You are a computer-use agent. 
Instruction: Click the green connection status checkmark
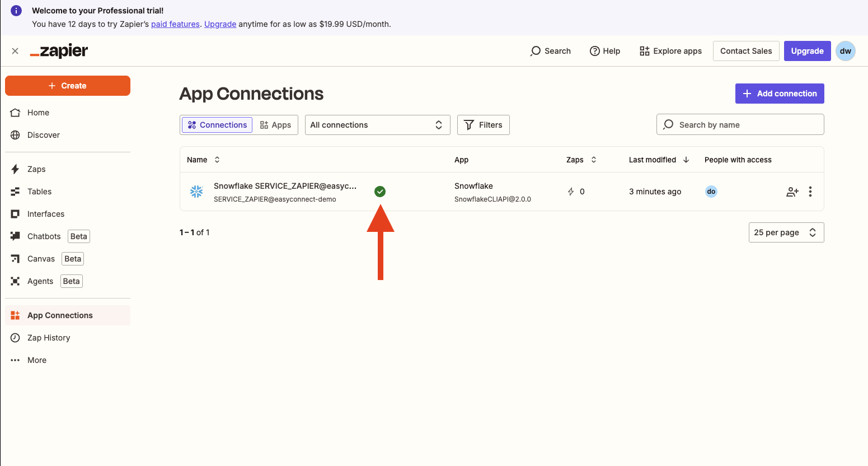pos(380,192)
